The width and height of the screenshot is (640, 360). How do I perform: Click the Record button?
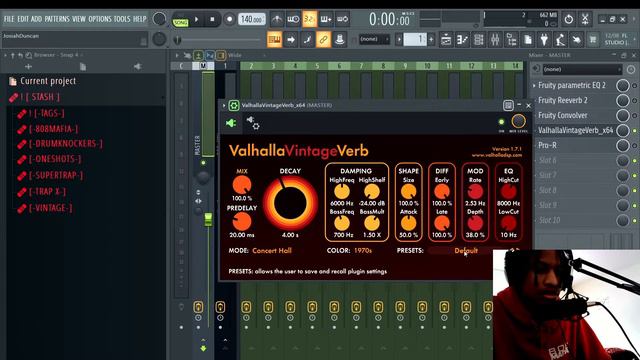pos(229,19)
